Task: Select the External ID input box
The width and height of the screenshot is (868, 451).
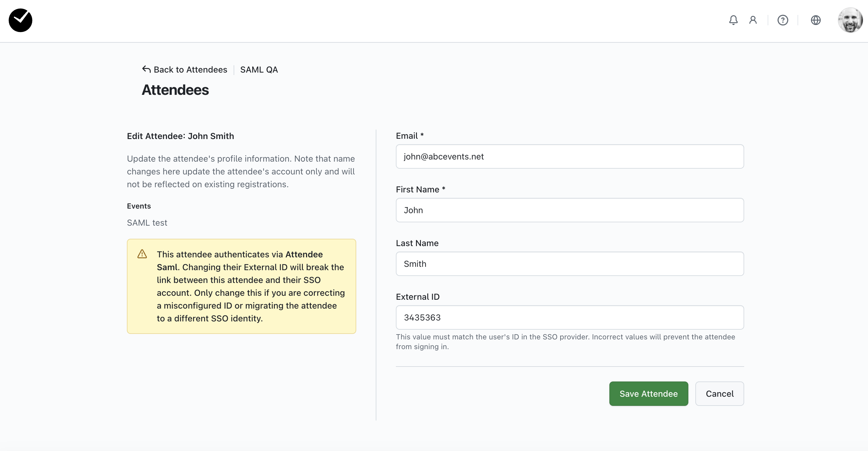Action: coord(569,318)
